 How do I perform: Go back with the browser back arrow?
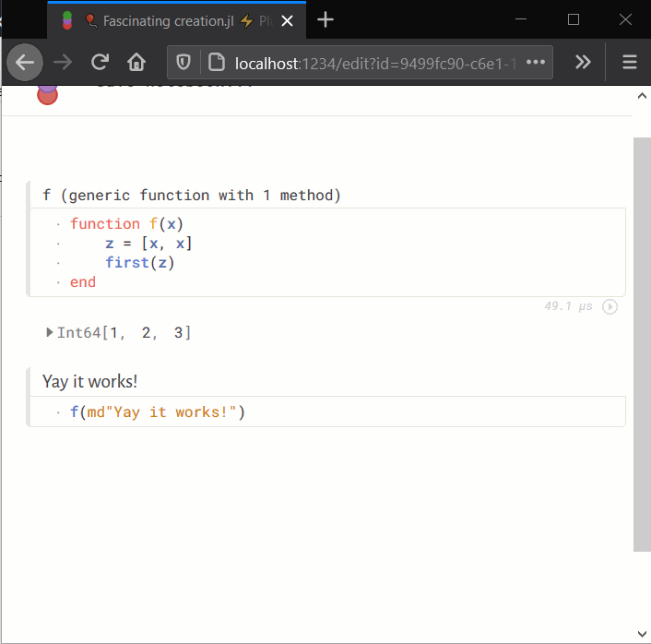pyautogui.click(x=25, y=63)
